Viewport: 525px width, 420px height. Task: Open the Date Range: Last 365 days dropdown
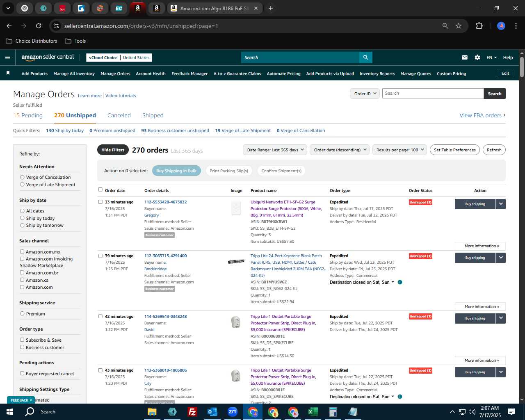(x=275, y=150)
